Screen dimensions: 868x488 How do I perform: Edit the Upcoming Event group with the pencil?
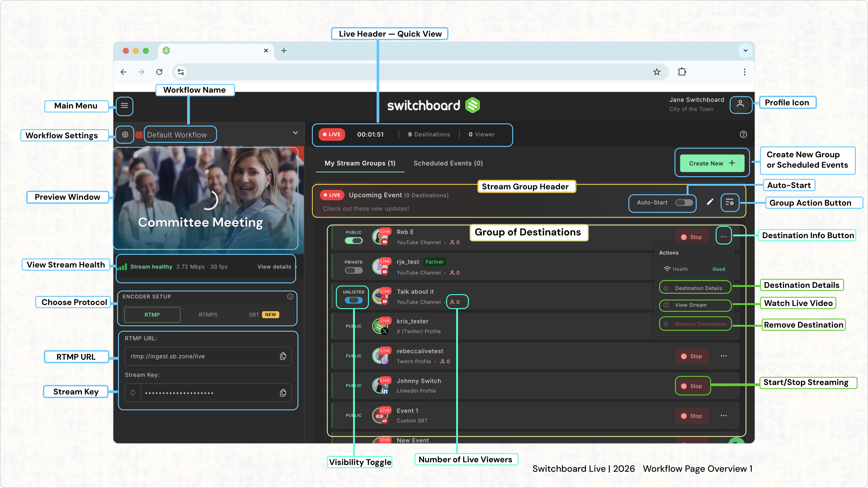point(710,202)
